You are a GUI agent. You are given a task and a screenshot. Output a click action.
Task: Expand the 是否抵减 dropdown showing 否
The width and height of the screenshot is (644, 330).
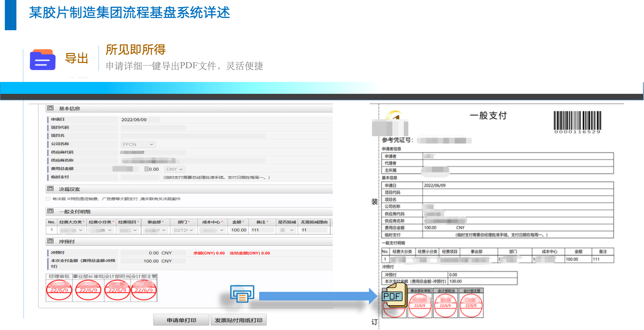287,230
